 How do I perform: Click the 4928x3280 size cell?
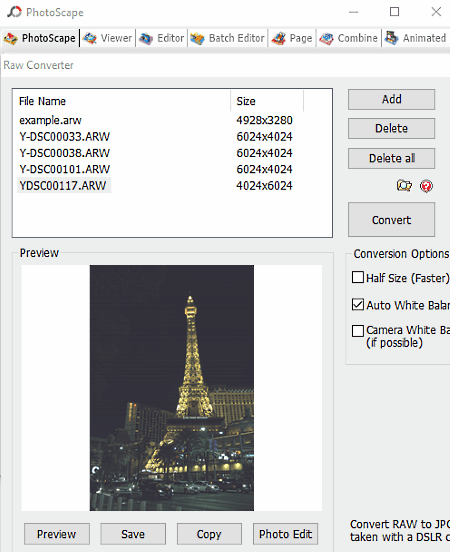(264, 120)
